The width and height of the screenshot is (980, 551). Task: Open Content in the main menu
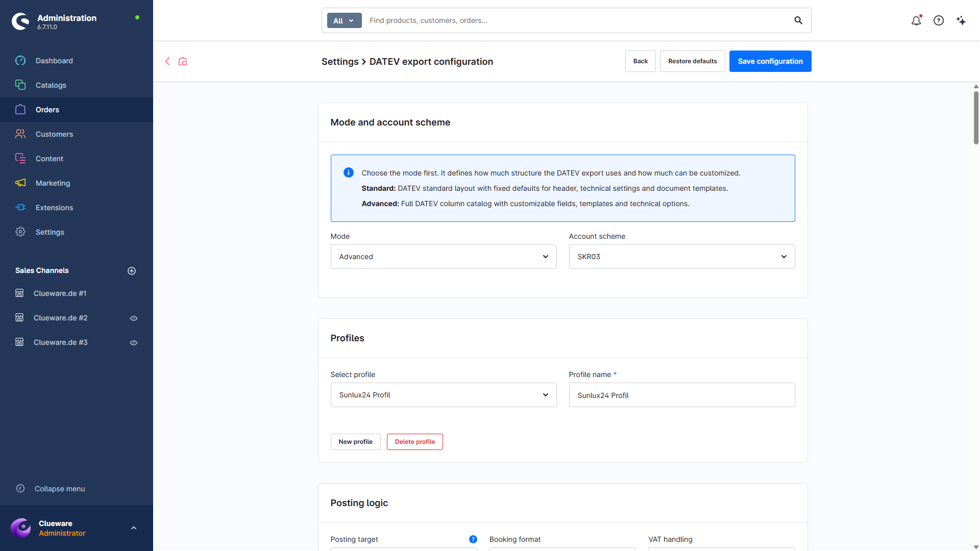50,159
